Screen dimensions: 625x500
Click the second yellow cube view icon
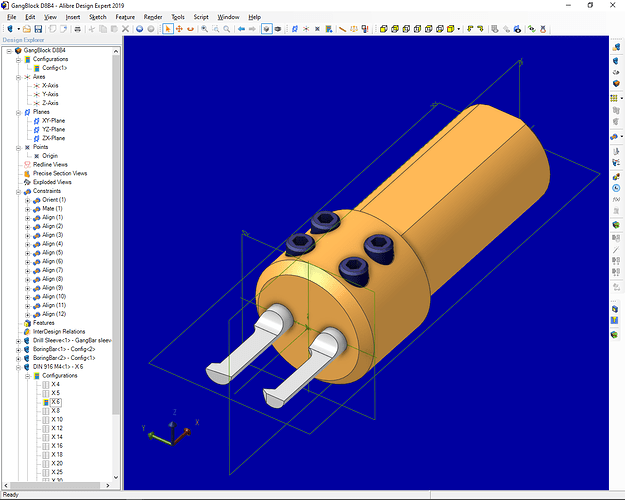(x=395, y=29)
